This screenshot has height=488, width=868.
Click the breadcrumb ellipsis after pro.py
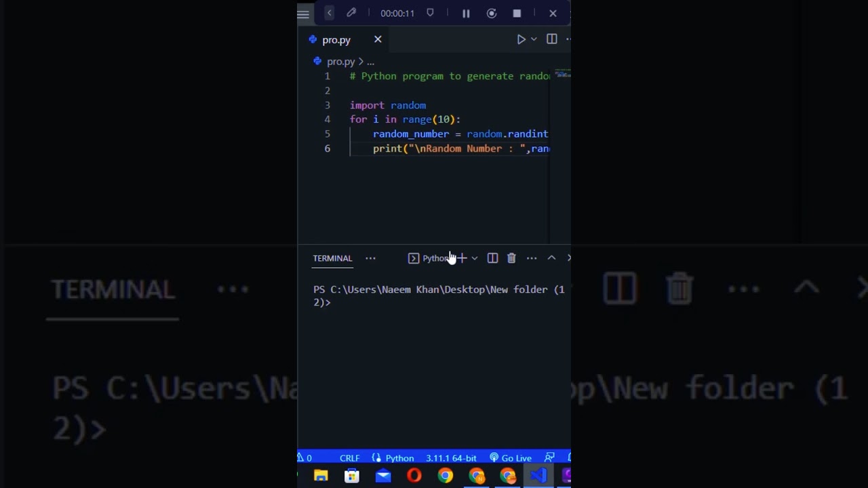370,62
